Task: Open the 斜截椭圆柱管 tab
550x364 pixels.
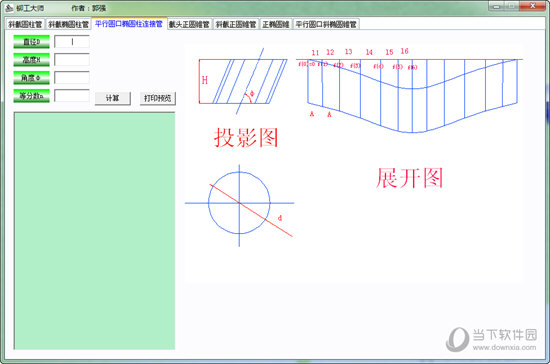Action: point(68,24)
